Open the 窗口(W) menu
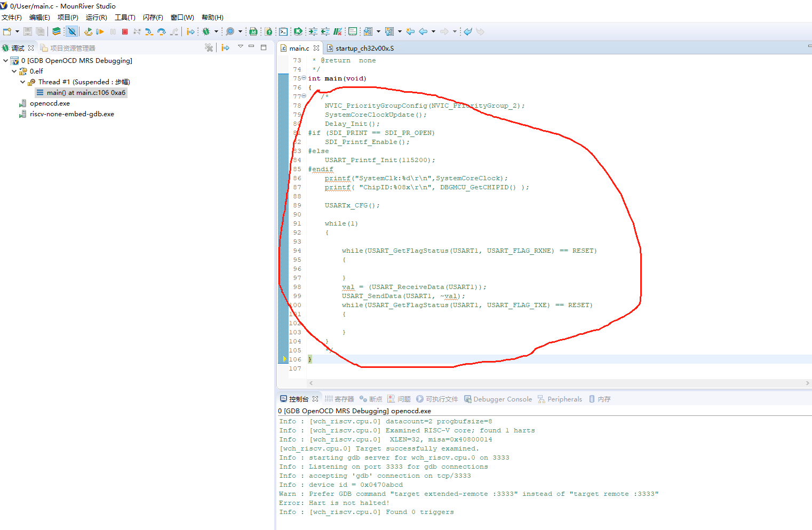 point(182,18)
